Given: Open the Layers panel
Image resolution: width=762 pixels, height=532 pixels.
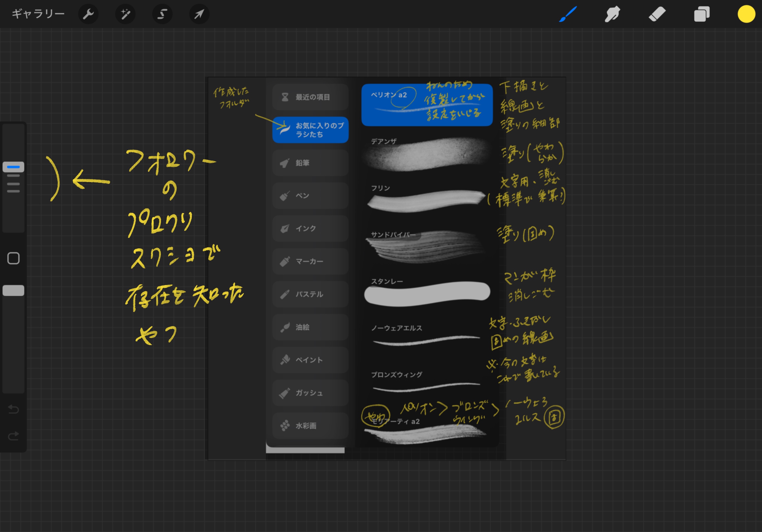Looking at the screenshot, I should point(702,14).
